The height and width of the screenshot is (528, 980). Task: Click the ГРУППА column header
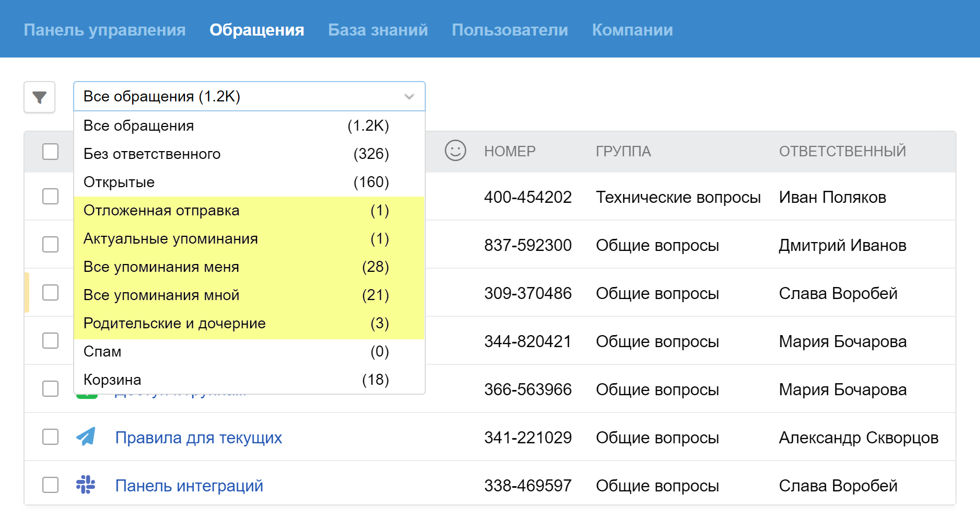pos(623,152)
